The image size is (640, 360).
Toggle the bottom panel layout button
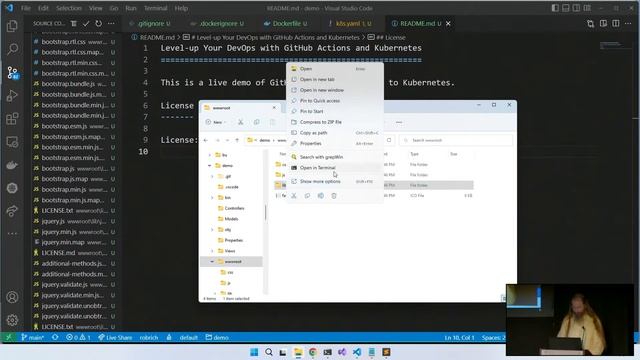pos(566,8)
